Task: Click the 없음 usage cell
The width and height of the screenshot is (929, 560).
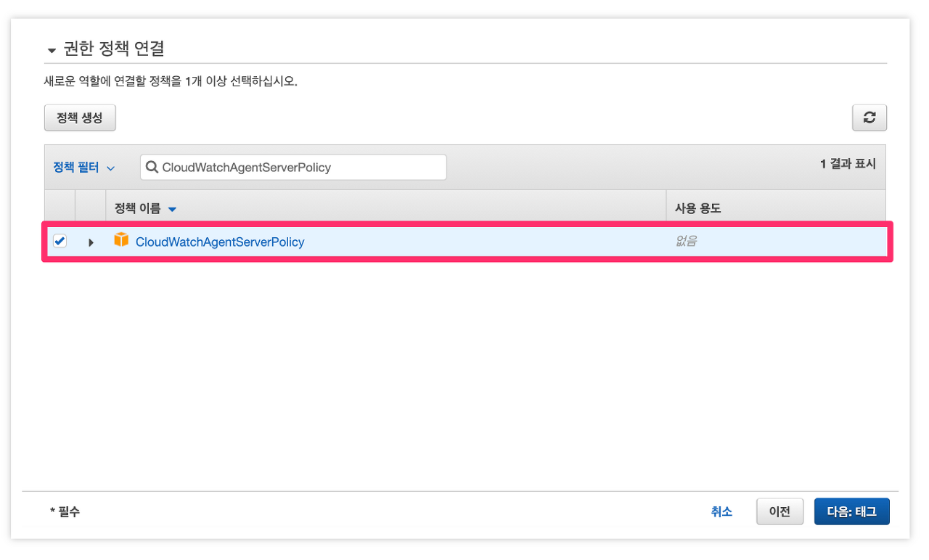Action: tap(686, 242)
